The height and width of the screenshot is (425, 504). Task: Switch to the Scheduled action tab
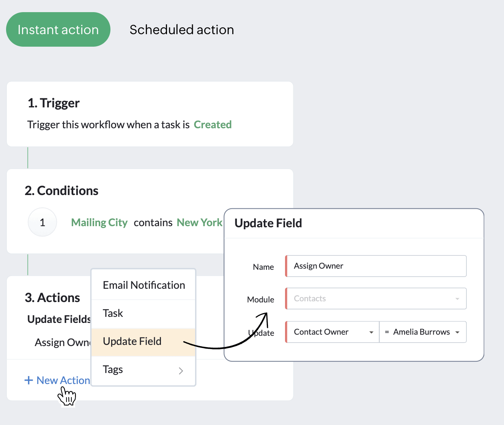[x=182, y=29]
